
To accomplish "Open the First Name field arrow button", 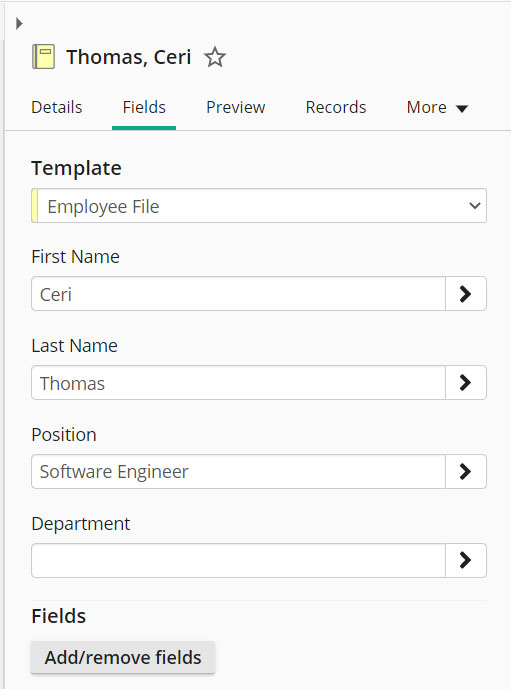I will (x=466, y=294).
